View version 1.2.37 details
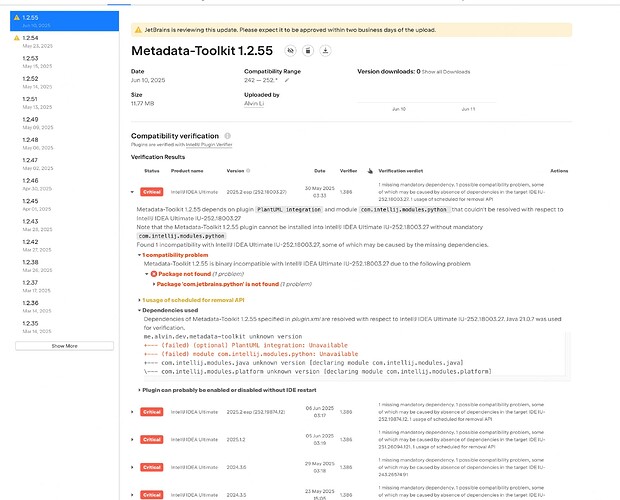The width and height of the screenshot is (620, 500). [x=64, y=286]
